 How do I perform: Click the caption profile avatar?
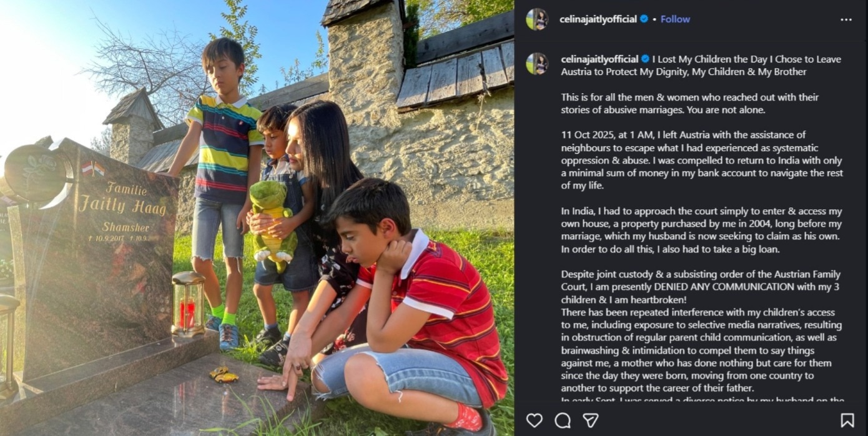click(536, 63)
